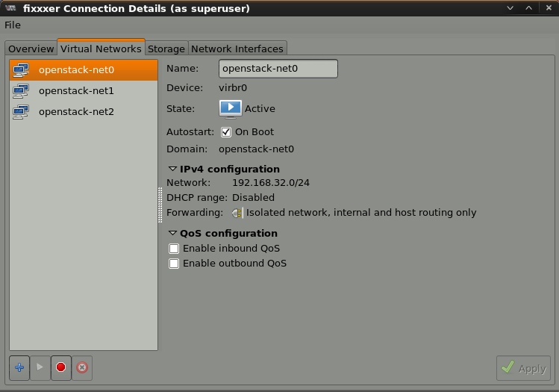The width and height of the screenshot is (559, 392).
Task: Switch to the Storage tab
Action: pos(166,49)
